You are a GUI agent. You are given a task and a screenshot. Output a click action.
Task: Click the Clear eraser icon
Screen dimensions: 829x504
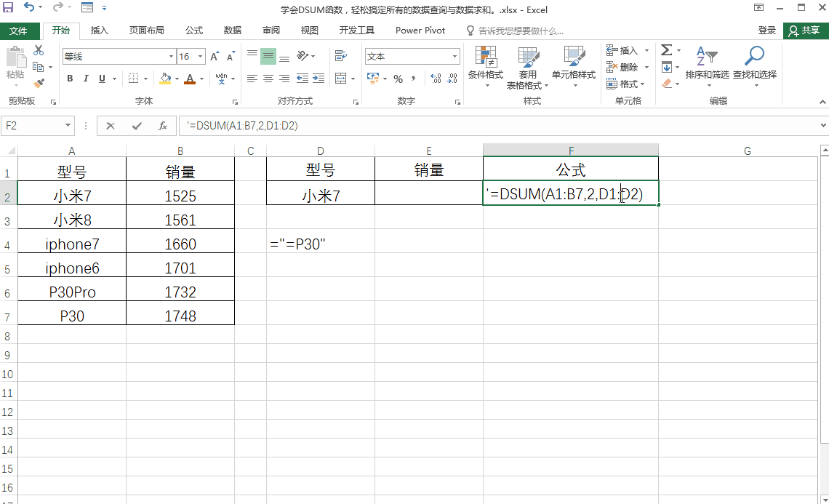click(667, 84)
